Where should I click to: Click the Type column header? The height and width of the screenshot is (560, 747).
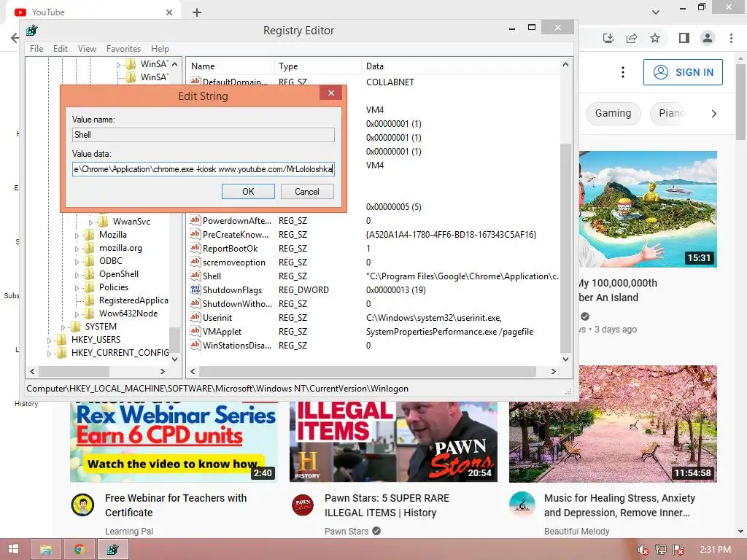317,66
